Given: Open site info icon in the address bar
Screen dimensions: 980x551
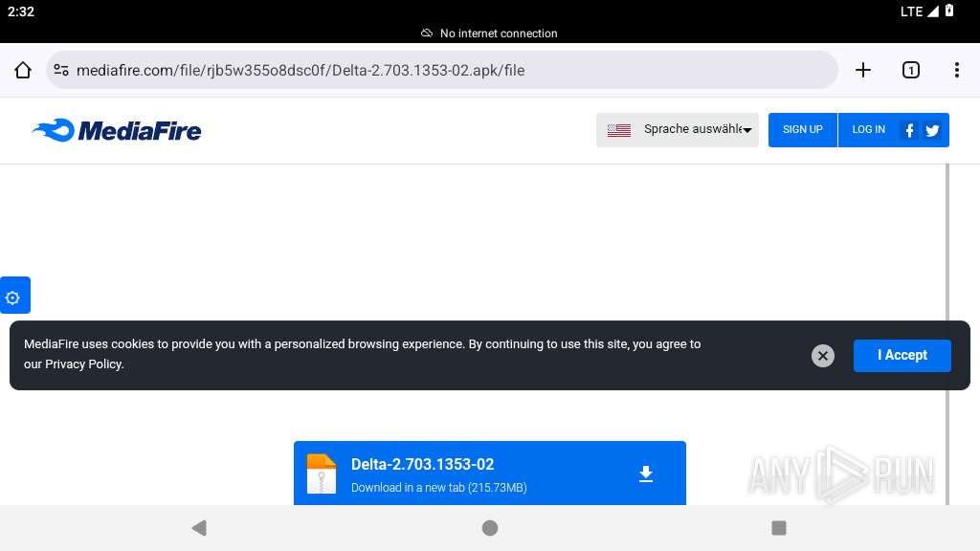Looking at the screenshot, I should (61, 70).
